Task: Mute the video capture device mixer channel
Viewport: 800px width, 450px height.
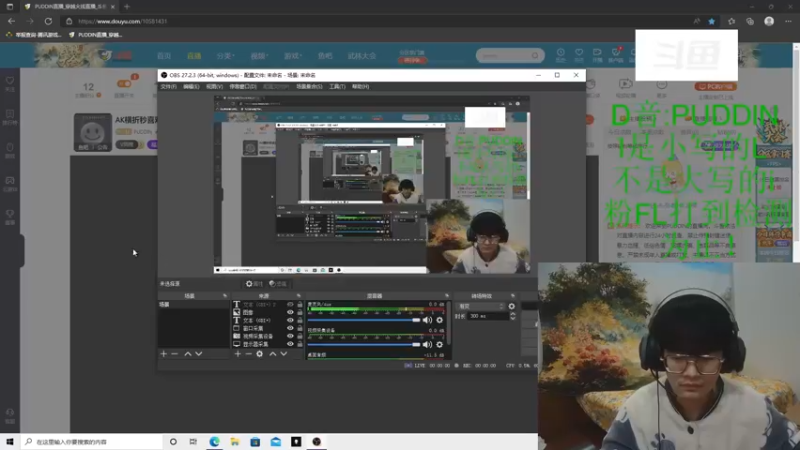Action: pos(427,344)
